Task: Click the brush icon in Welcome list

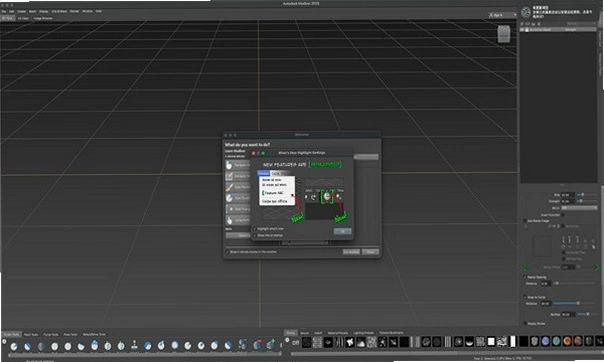Action: pyautogui.click(x=229, y=187)
